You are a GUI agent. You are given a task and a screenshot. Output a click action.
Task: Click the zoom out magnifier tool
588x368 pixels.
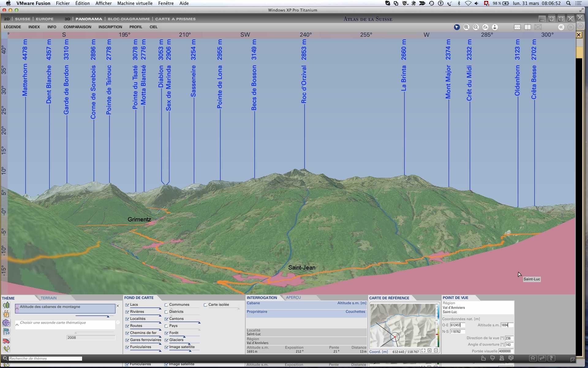(476, 27)
